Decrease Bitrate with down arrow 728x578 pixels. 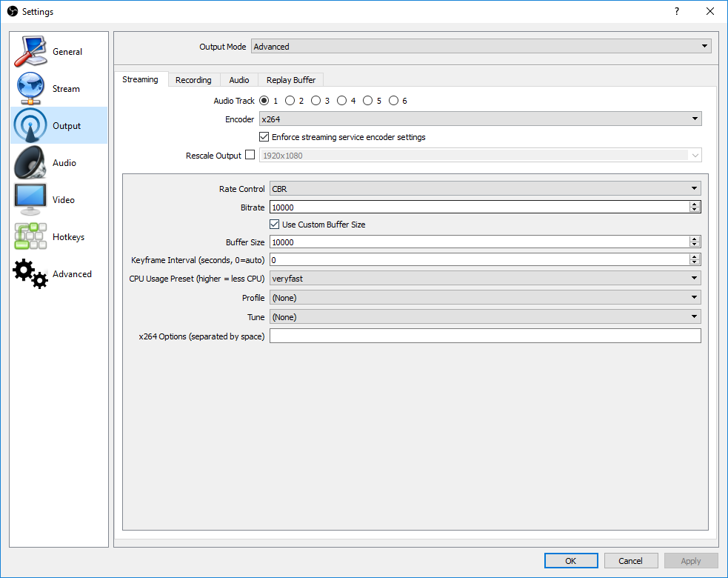(695, 210)
